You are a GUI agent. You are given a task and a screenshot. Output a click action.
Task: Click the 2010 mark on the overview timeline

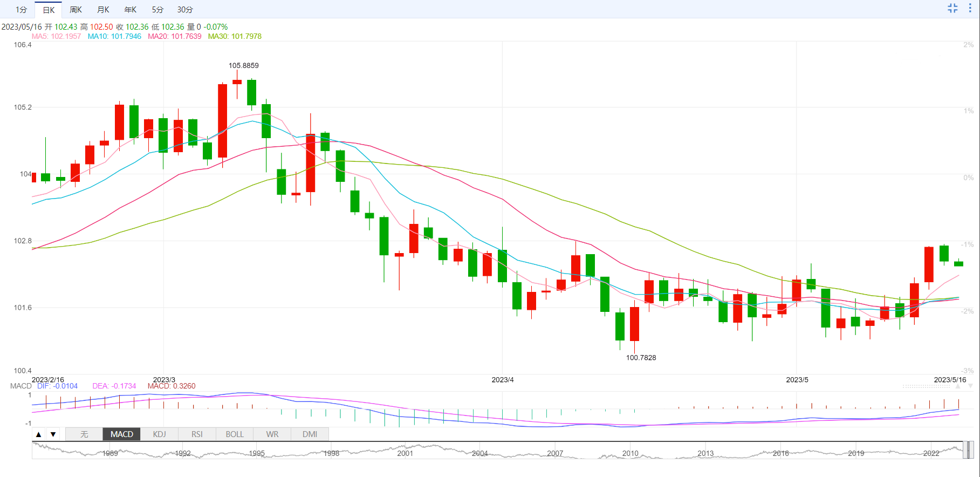[630, 453]
